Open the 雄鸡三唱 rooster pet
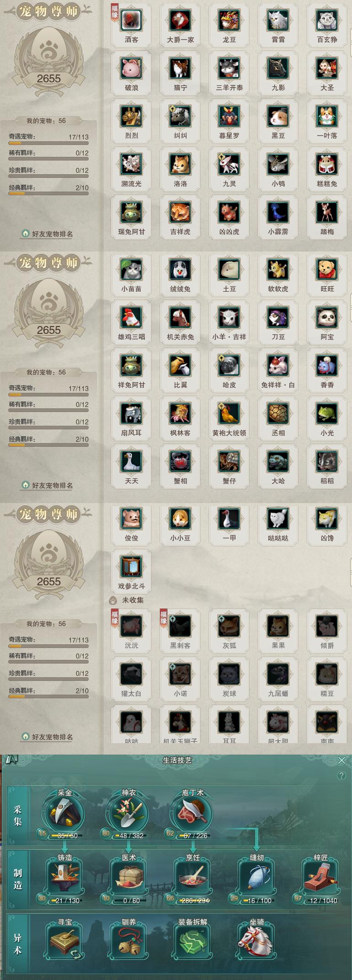352x980 pixels. (x=131, y=318)
